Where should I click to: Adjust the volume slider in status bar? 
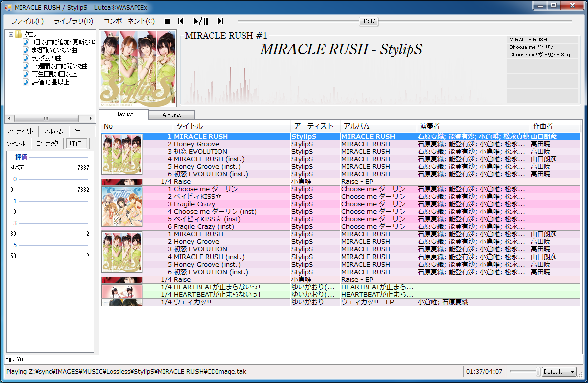click(538, 372)
